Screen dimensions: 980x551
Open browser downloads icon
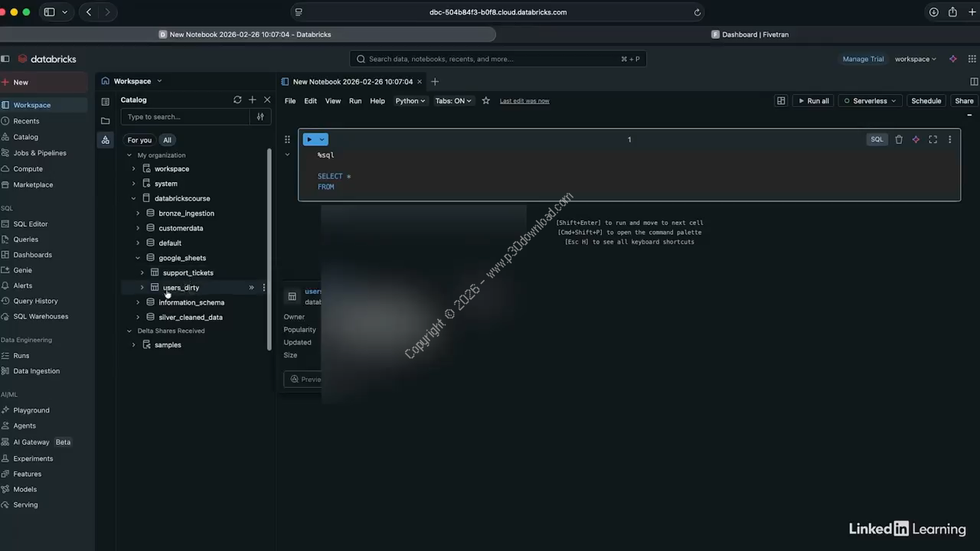(x=933, y=11)
